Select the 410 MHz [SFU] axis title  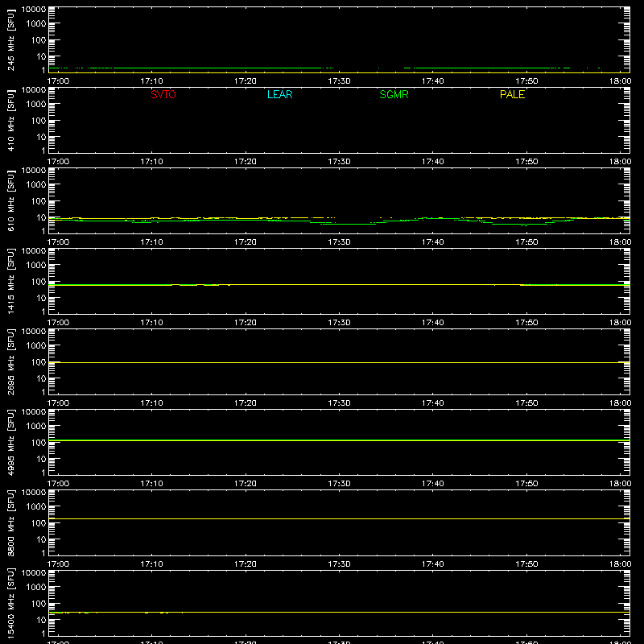pyautogui.click(x=10, y=120)
